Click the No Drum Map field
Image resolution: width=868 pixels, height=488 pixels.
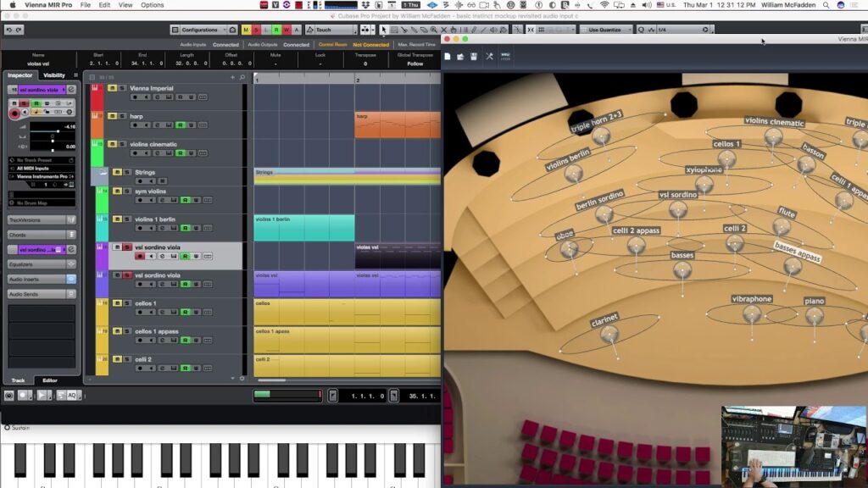pyautogui.click(x=42, y=203)
